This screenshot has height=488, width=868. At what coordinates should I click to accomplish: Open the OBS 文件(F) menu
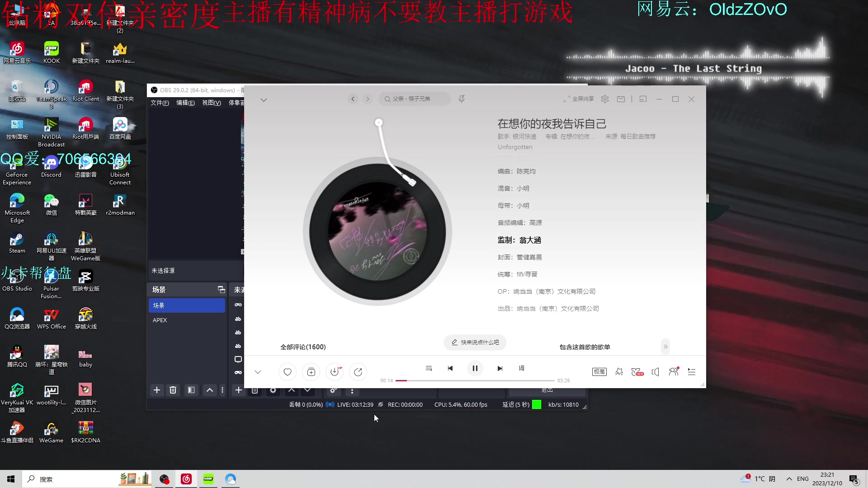coord(160,103)
